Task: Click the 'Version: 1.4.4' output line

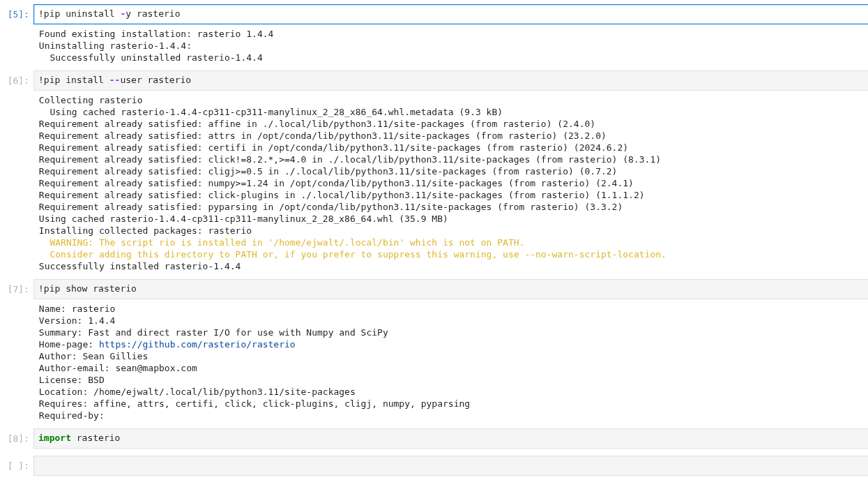Action: pyautogui.click(x=77, y=321)
